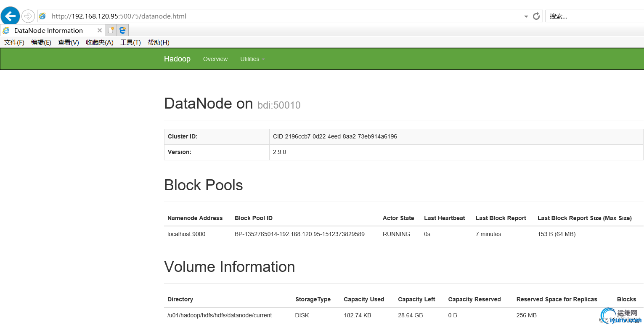Click the IE page icon in the address bar
Viewport: 644px width, 327px height.
[x=42, y=16]
